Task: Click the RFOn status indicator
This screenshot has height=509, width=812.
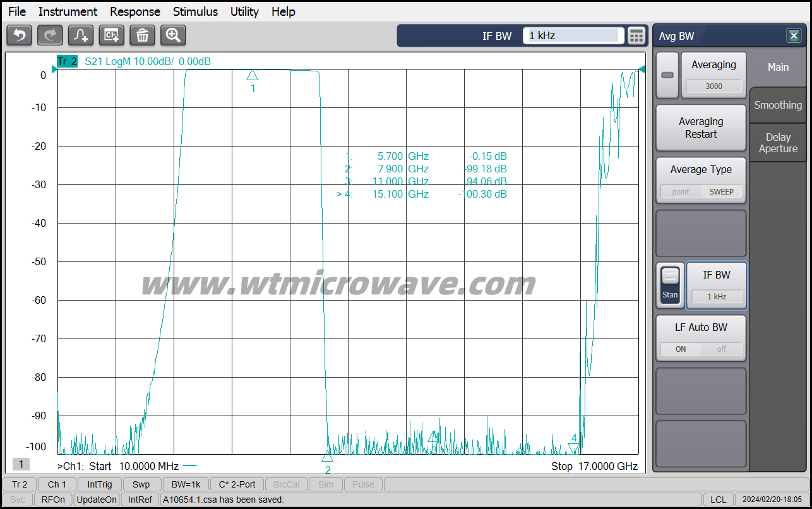Action: pos(53,500)
